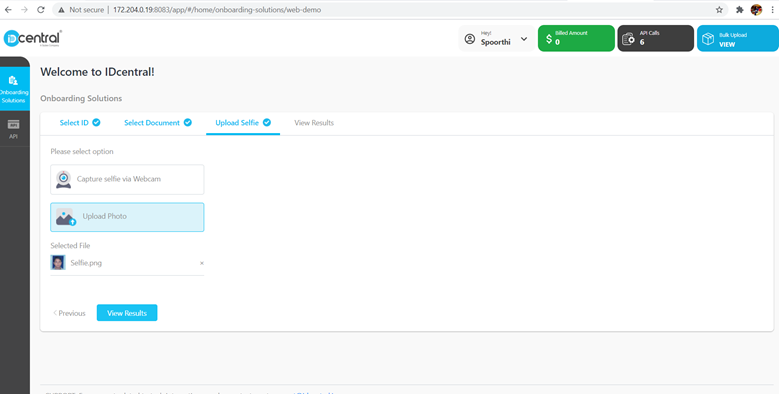Open the browser extensions puzzle icon
779x394 pixels.
(740, 10)
